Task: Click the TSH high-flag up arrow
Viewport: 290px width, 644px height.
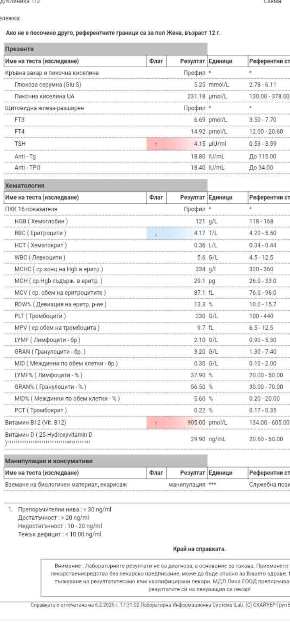Action: 156,144
